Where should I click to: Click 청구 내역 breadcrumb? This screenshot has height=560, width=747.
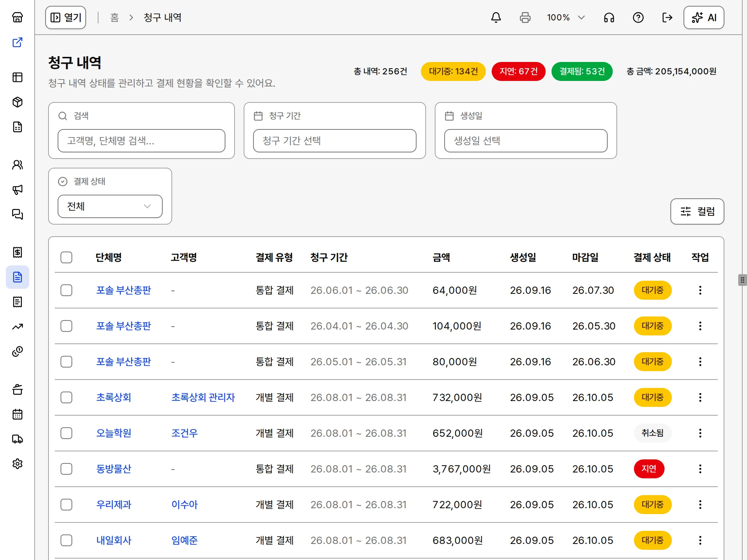coord(163,17)
